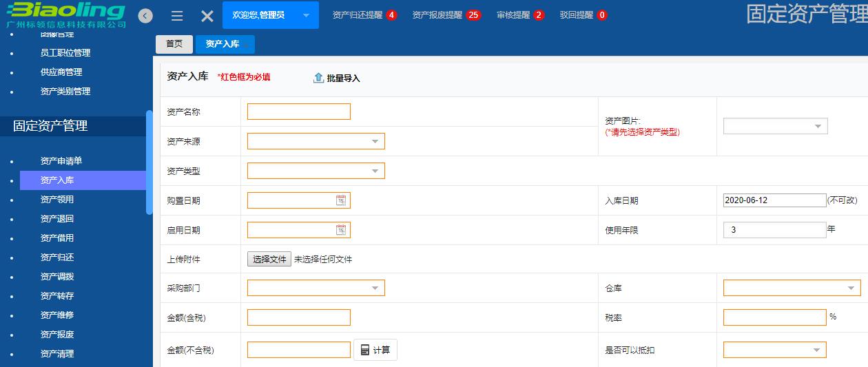This screenshot has width=868, height=367.
Task: Click the 批量导入 upload icon
Action: pyautogui.click(x=318, y=78)
